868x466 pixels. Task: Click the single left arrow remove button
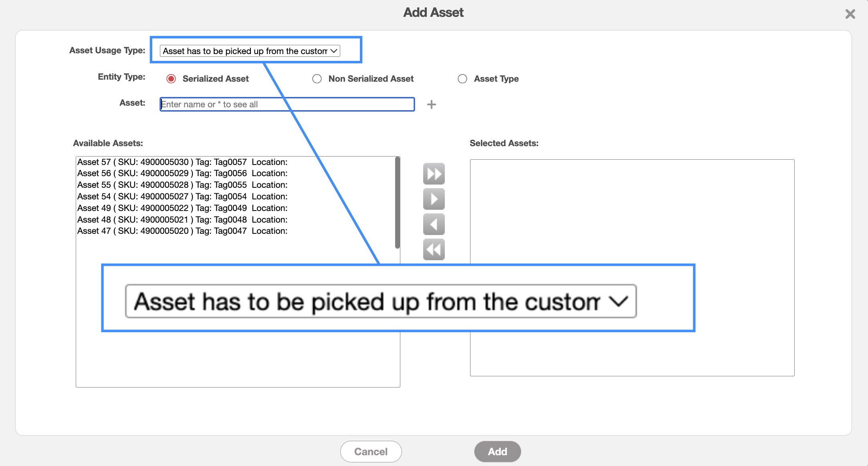tap(434, 224)
